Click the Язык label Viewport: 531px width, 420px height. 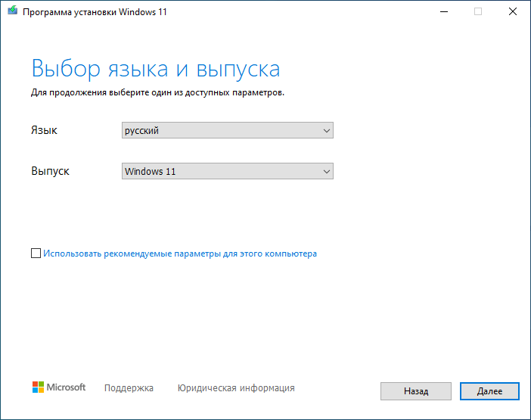coord(44,130)
